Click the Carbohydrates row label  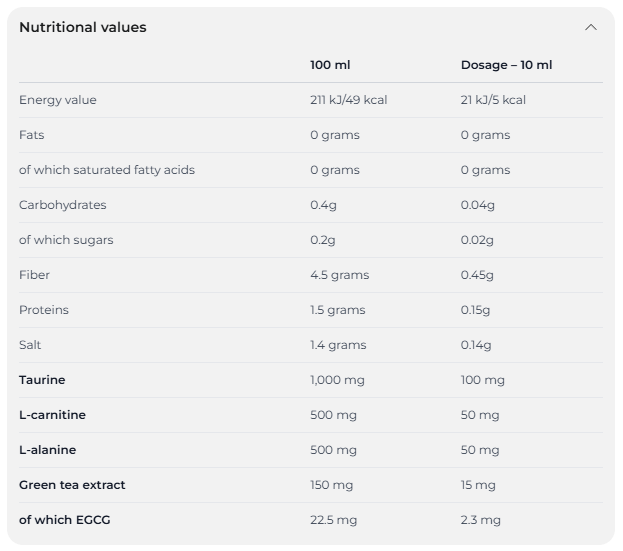pos(63,205)
